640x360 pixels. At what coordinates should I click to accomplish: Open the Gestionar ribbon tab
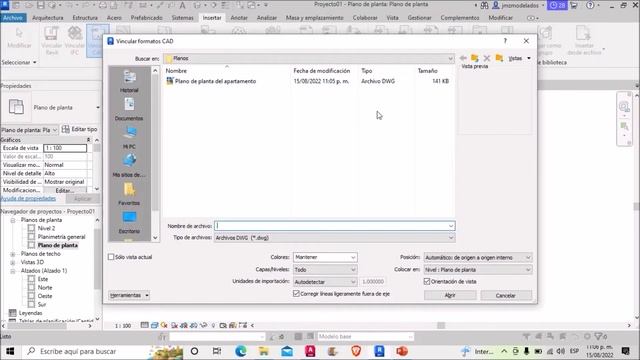click(x=419, y=18)
